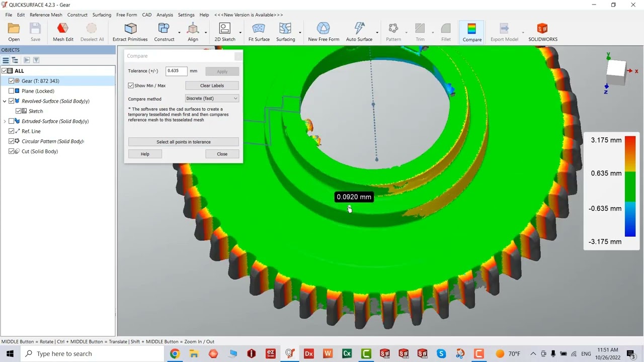Open the File menu
The image size is (644, 362).
pyautogui.click(x=9, y=15)
